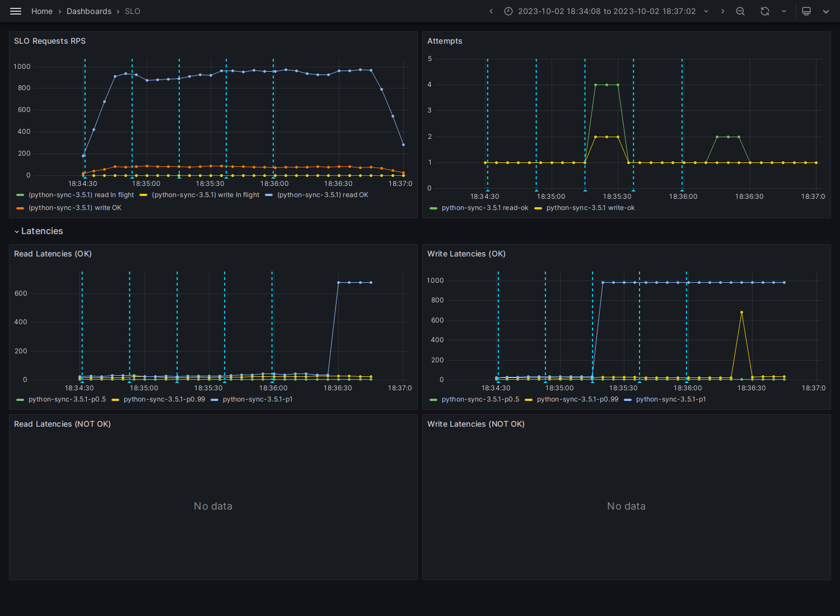
Task: Refresh the dashboard
Action: coord(765,11)
